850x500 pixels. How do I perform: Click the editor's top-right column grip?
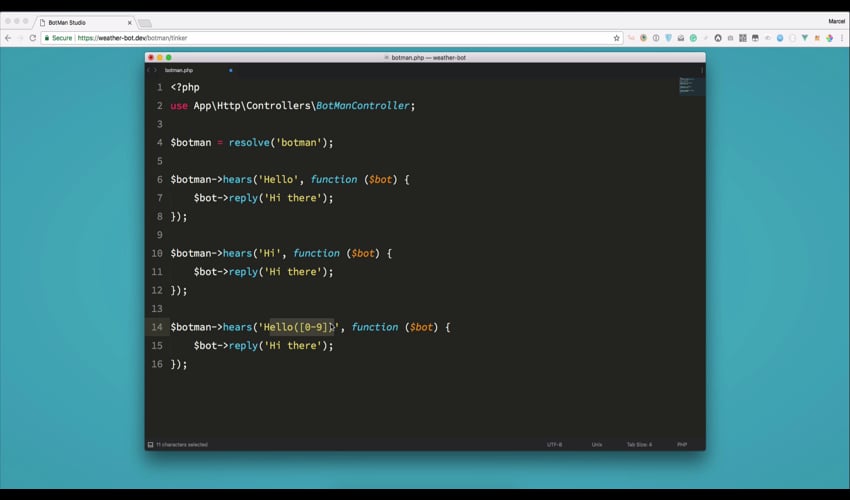click(701, 70)
